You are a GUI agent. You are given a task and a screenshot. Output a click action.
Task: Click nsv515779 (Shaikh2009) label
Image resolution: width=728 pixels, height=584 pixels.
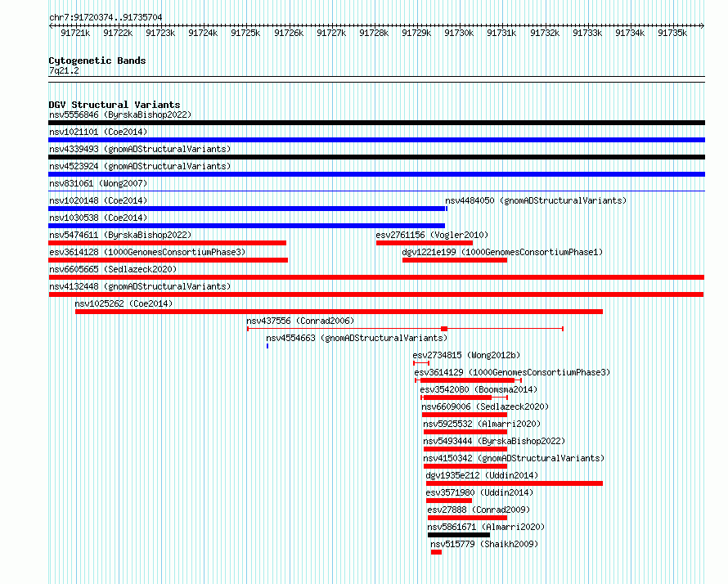(x=484, y=544)
